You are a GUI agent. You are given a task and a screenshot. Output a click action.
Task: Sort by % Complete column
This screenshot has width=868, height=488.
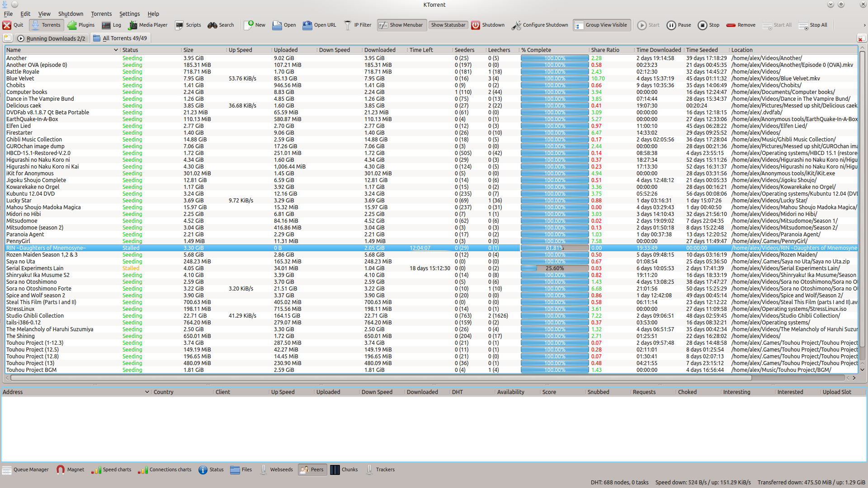[x=554, y=50]
